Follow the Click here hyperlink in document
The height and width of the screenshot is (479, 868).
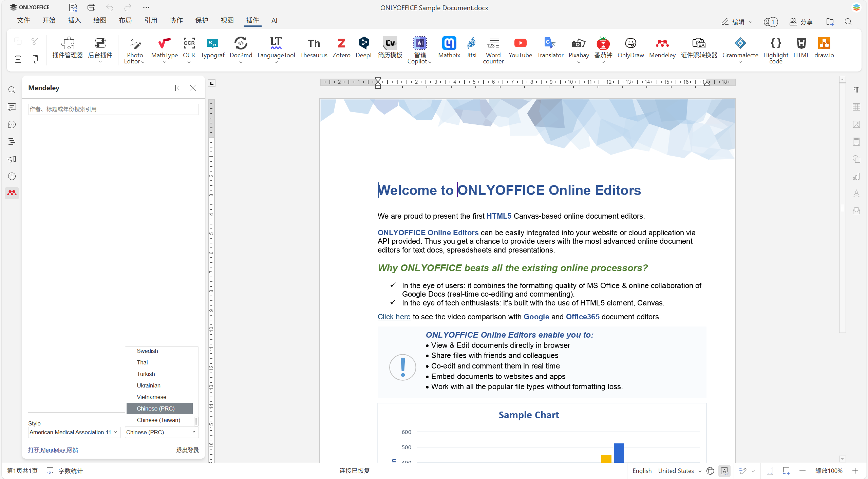[x=394, y=317]
